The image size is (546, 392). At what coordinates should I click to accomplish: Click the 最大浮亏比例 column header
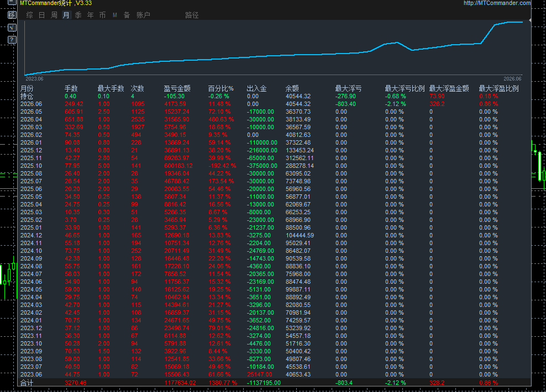[405, 88]
